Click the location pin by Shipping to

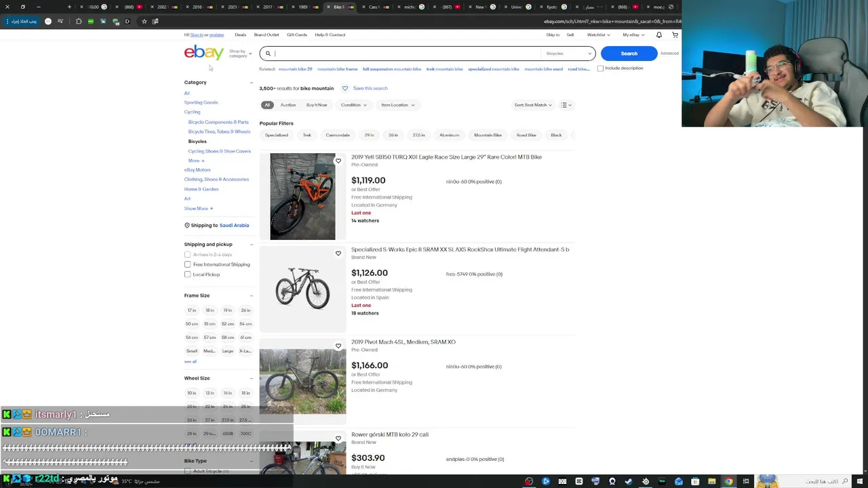click(187, 225)
